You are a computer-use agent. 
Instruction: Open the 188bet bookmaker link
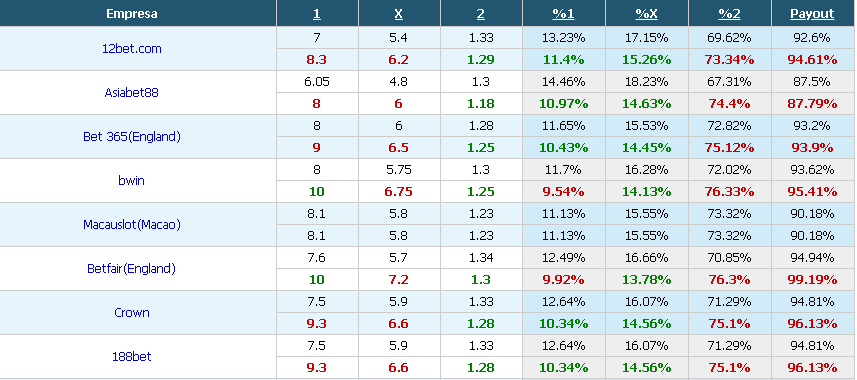(132, 357)
